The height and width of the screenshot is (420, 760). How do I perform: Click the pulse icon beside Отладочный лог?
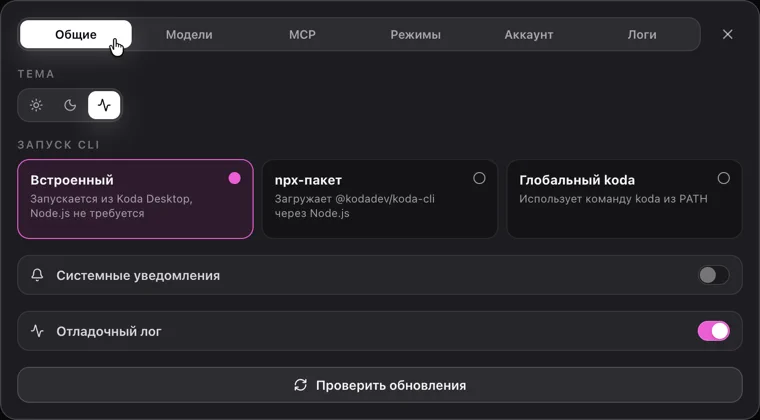37,331
